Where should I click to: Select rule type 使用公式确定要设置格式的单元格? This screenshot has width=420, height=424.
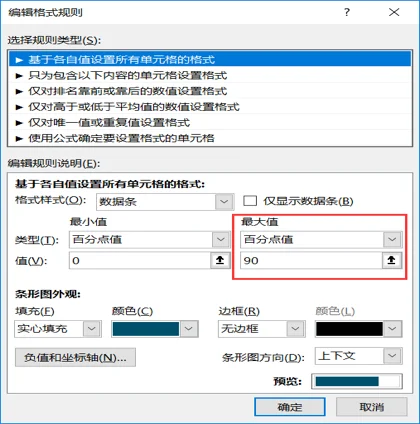click(x=210, y=138)
